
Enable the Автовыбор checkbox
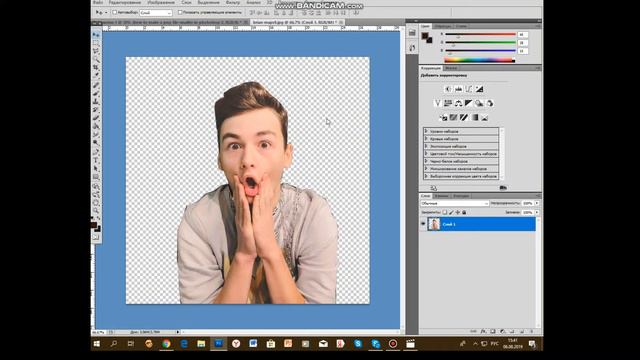click(115, 13)
